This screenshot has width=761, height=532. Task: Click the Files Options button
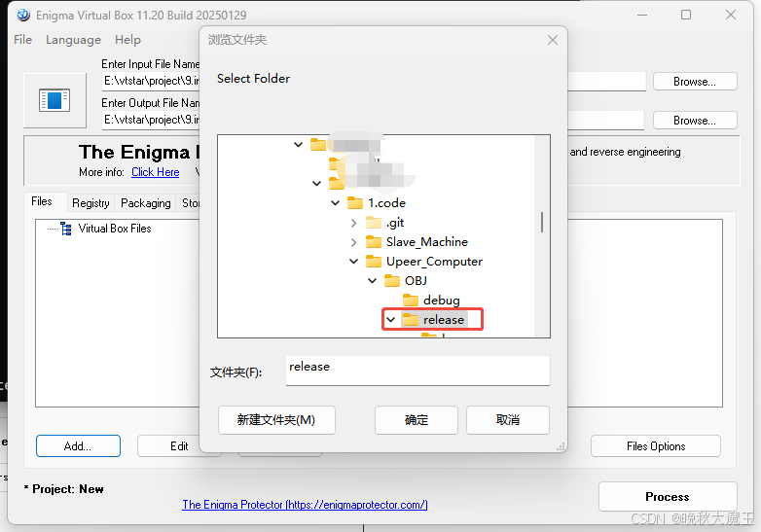656,446
